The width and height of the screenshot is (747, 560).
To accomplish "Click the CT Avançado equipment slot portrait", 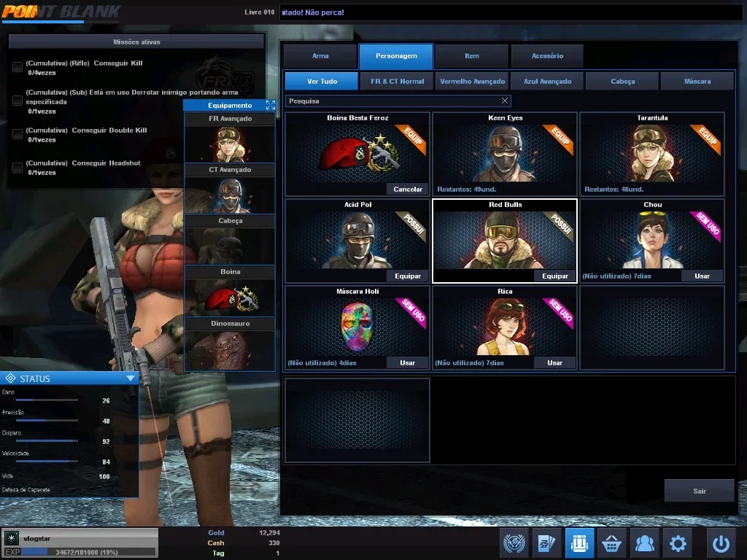I will [230, 195].
